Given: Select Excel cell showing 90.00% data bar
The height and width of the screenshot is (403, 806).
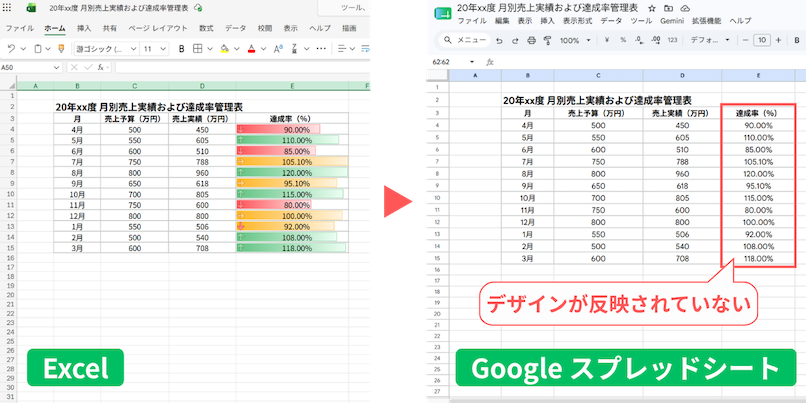Looking at the screenshot, I should pos(292,130).
